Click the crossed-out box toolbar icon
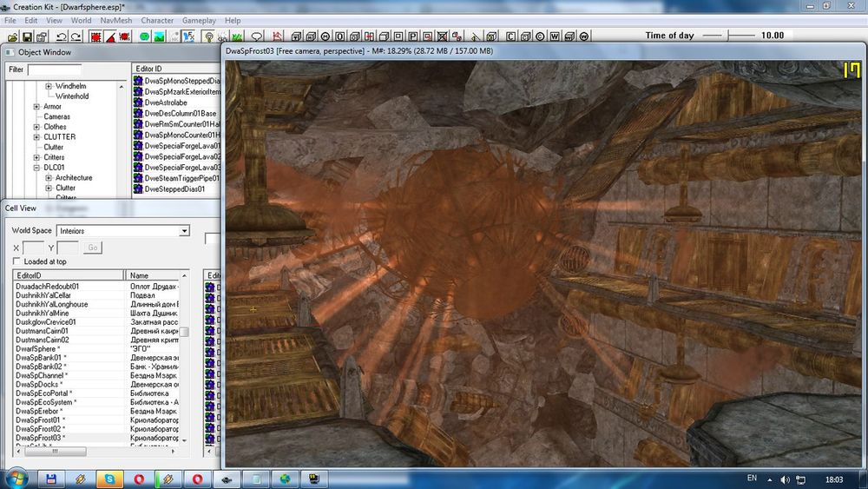868x489 pixels. pos(442,36)
